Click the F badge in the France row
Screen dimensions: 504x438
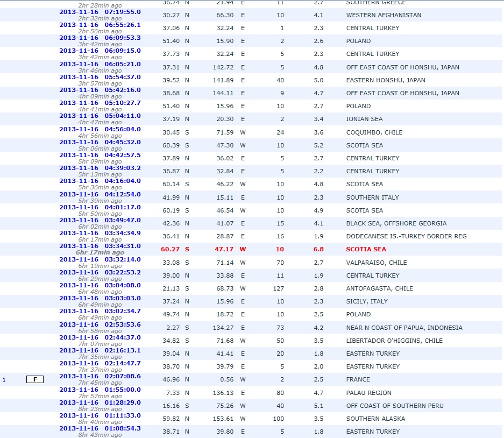click(35, 379)
